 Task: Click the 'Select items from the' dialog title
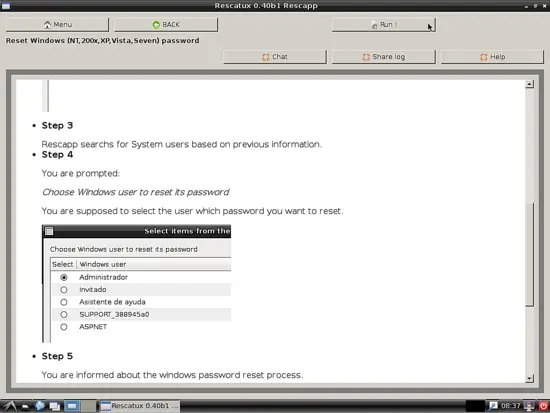point(187,231)
